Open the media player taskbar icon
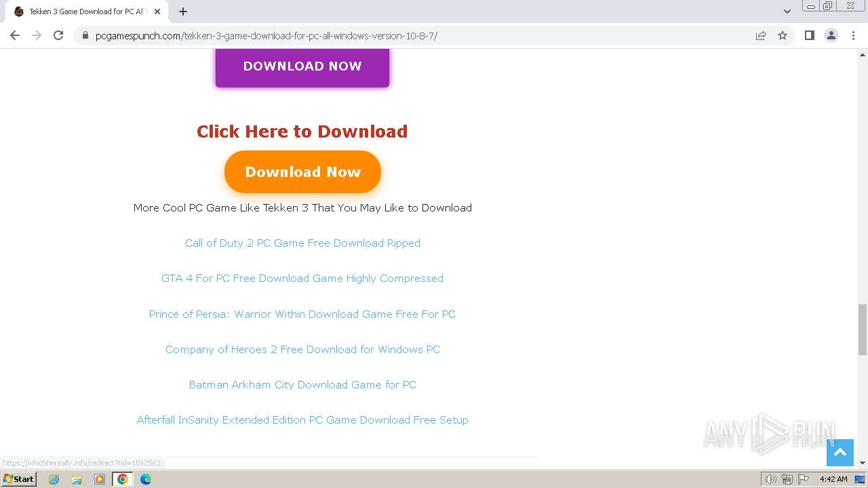The height and width of the screenshot is (488, 868). (100, 479)
